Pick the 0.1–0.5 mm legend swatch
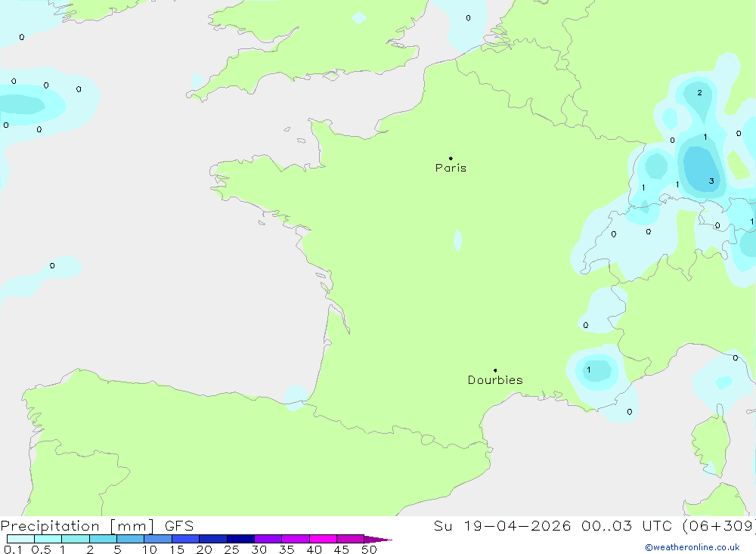 coord(20,539)
